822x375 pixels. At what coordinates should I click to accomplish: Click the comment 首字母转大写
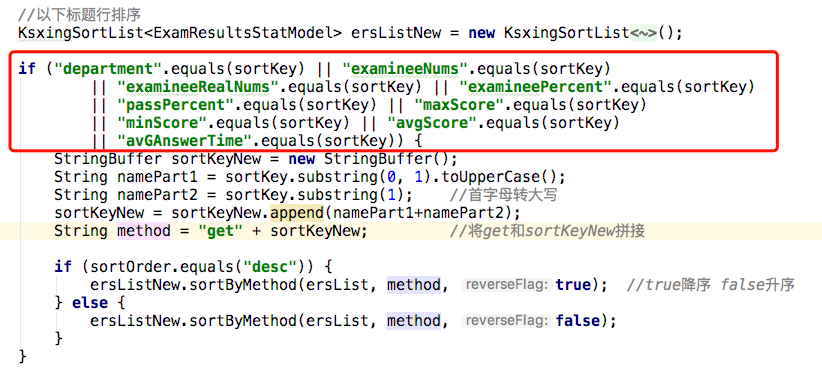(503, 195)
